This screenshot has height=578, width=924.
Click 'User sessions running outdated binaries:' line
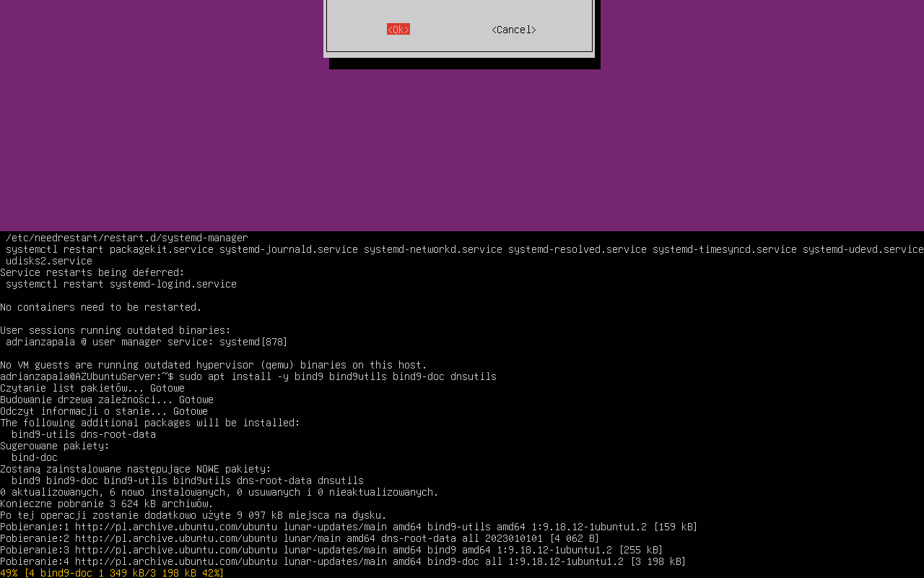pyautogui.click(x=115, y=330)
